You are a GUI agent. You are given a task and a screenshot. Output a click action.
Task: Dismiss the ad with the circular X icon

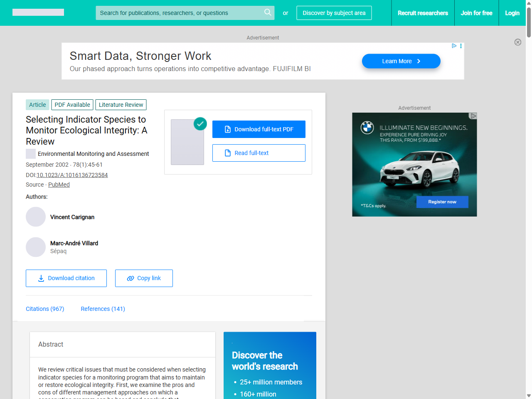coord(518,42)
